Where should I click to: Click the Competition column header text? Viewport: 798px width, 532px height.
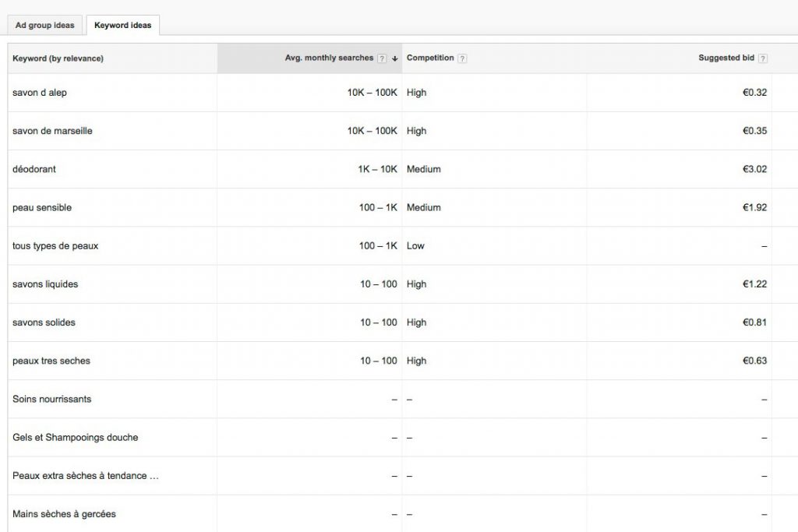[x=430, y=58]
